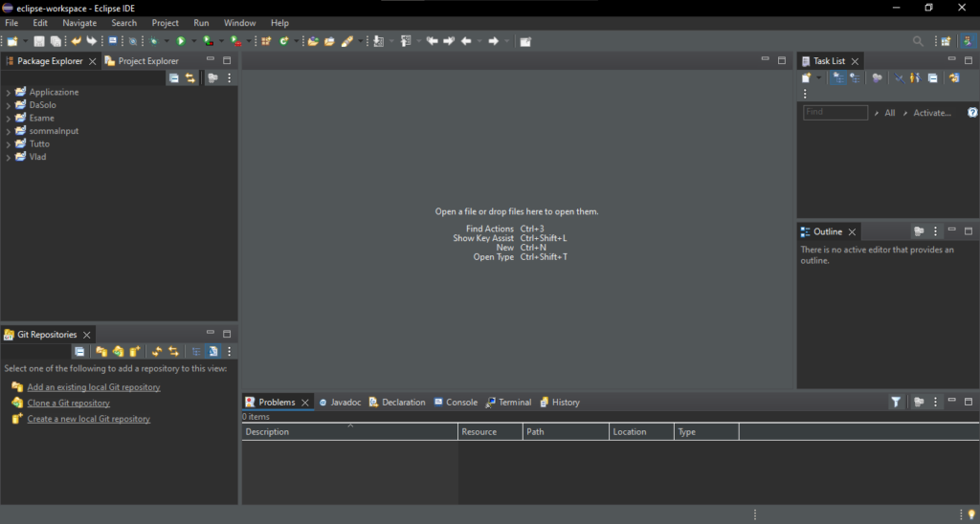Toggle Hide Completed Tasks in Task List
The height and width of the screenshot is (524, 980).
(899, 78)
